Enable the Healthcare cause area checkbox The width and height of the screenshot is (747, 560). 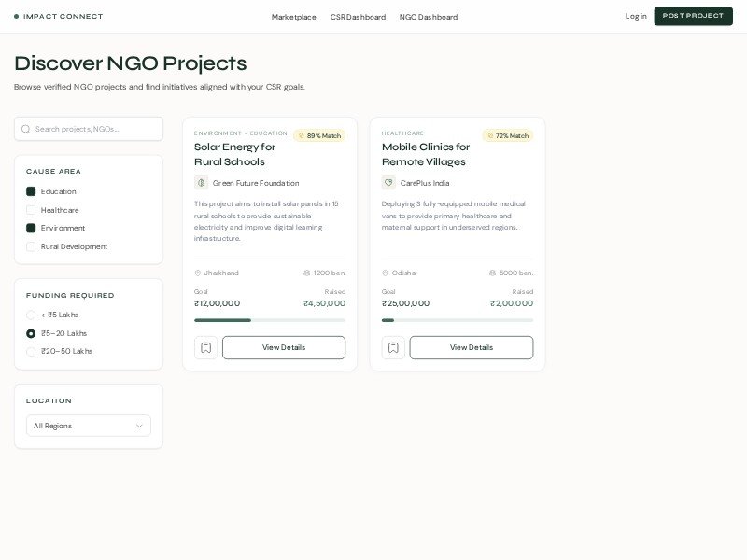tap(31, 210)
